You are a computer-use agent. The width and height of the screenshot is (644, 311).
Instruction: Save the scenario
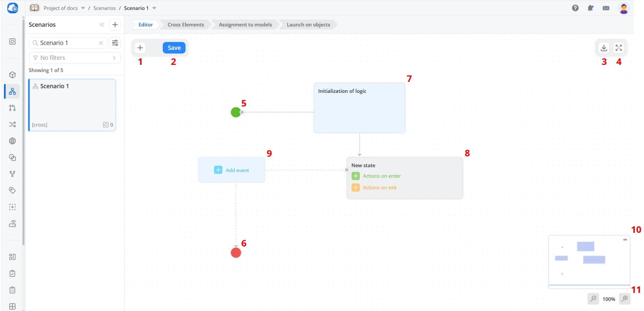coord(174,48)
